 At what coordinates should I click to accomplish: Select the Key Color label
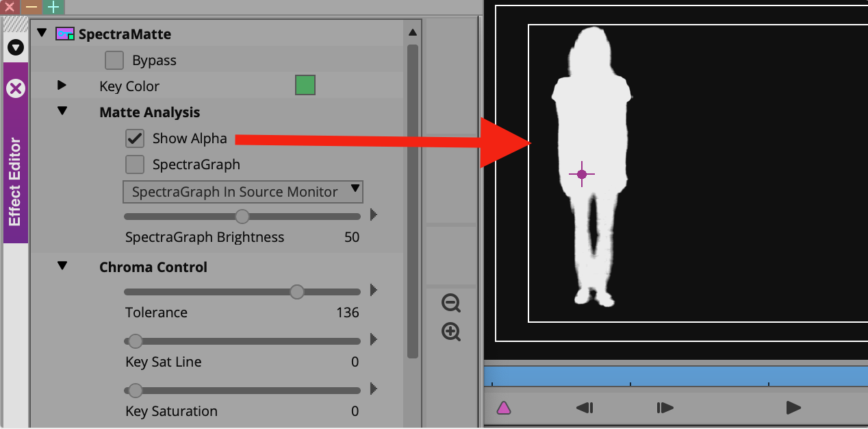[x=129, y=86]
